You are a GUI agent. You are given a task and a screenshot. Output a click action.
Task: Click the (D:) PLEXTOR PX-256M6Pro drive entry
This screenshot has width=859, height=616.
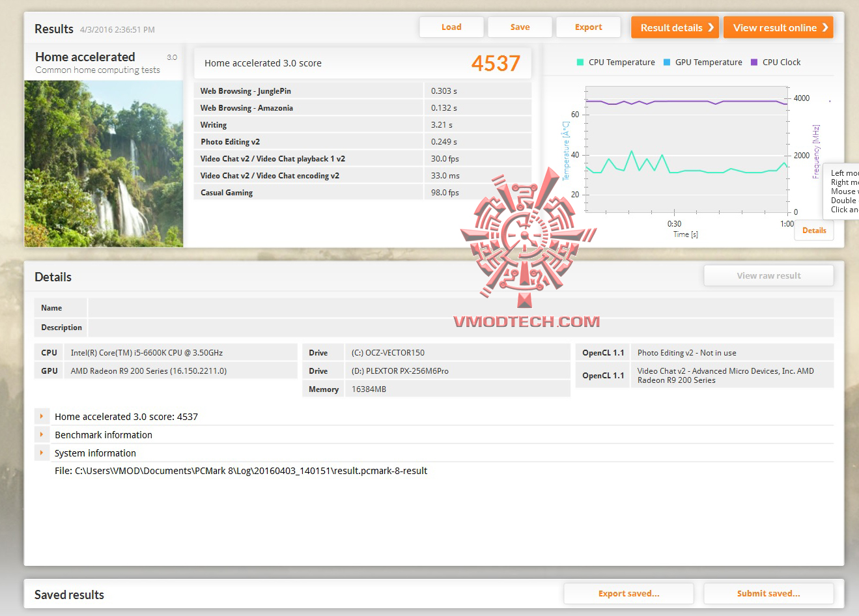tap(400, 371)
